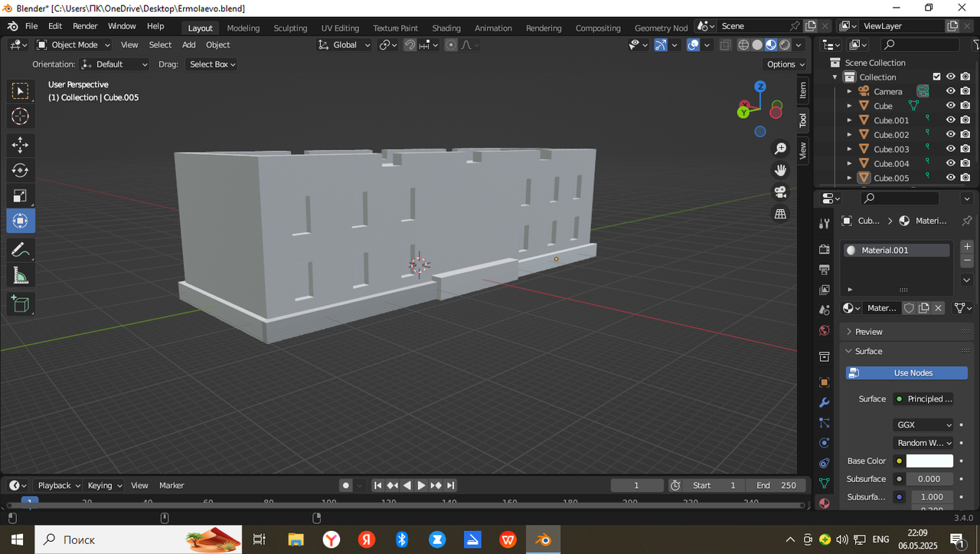Switch to the Shading workspace tab
The image size is (980, 554).
coord(446,28)
